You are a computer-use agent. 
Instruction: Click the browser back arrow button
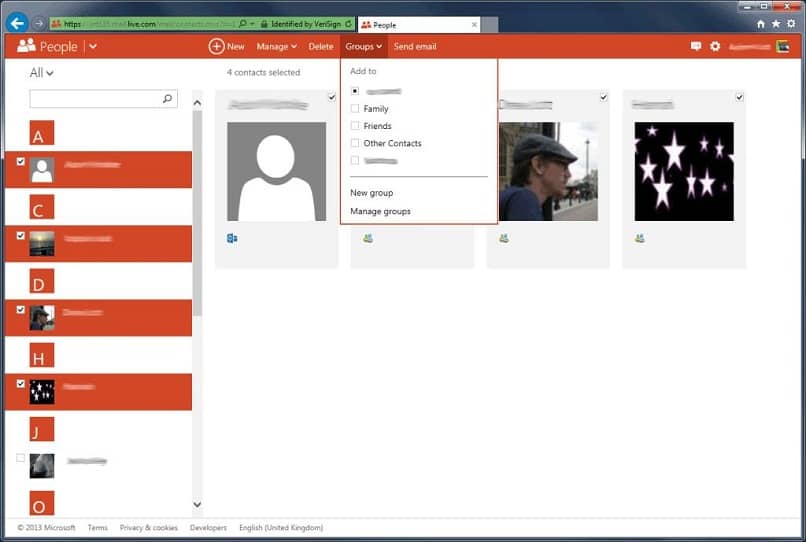pos(17,23)
